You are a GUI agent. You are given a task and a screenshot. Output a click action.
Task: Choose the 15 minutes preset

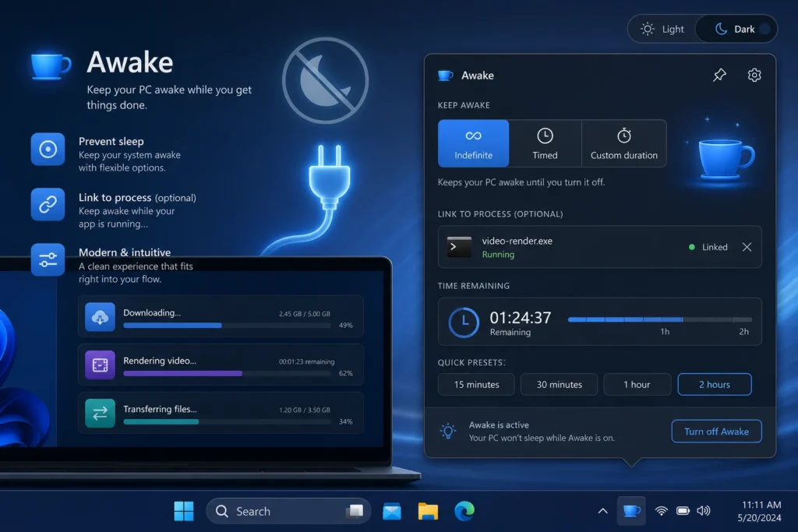[x=476, y=385]
